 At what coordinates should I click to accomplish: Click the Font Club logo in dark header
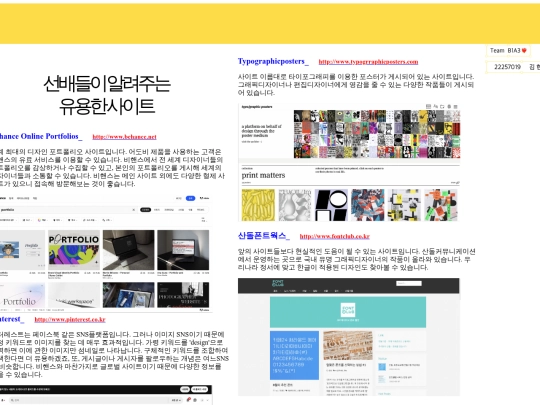tap(278, 283)
